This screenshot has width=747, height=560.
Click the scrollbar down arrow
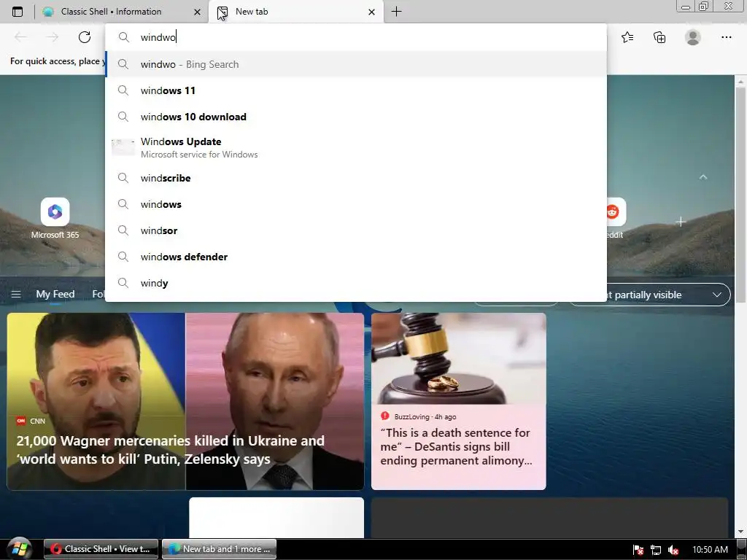pyautogui.click(x=740, y=532)
